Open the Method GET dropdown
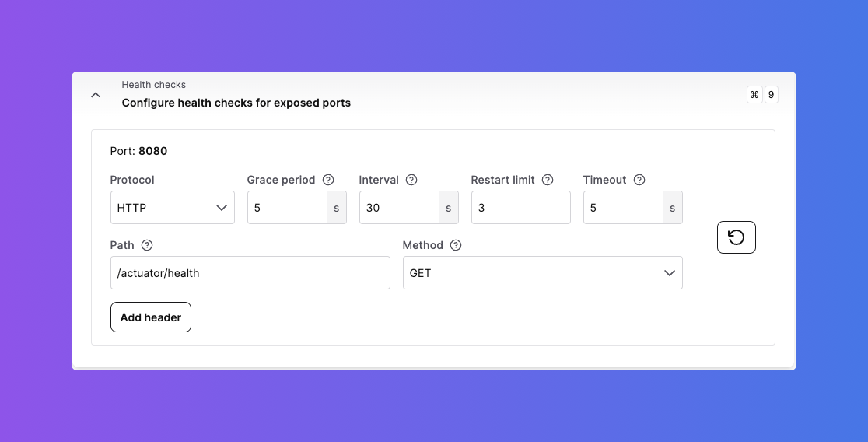This screenshot has height=442, width=868. click(x=542, y=273)
